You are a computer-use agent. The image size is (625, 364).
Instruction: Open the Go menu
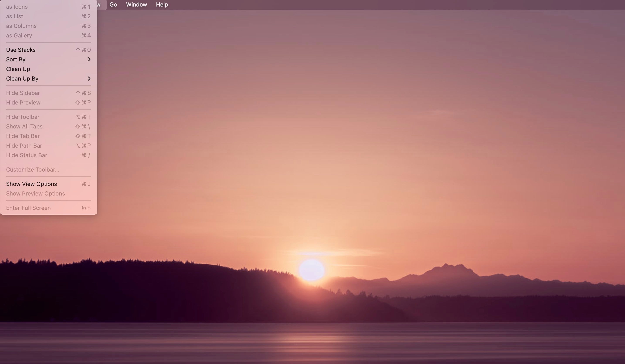coord(113,4)
